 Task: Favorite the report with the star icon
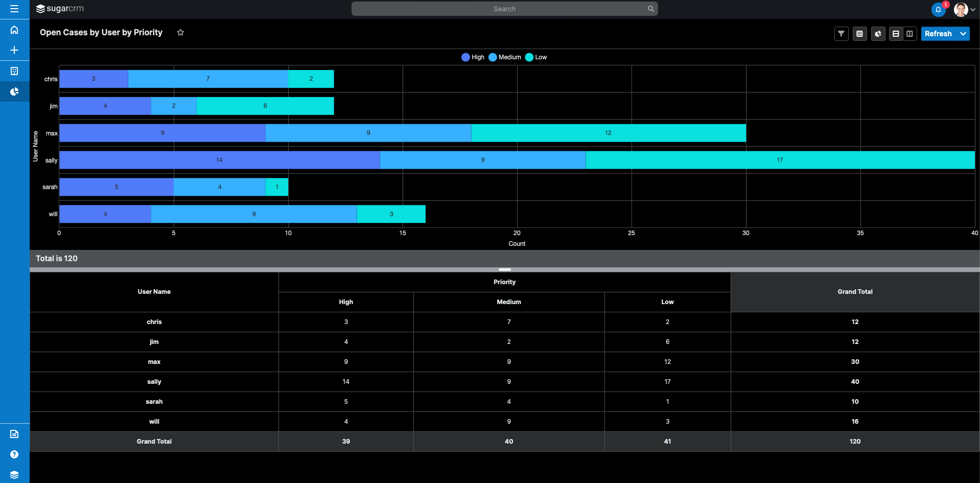point(180,33)
